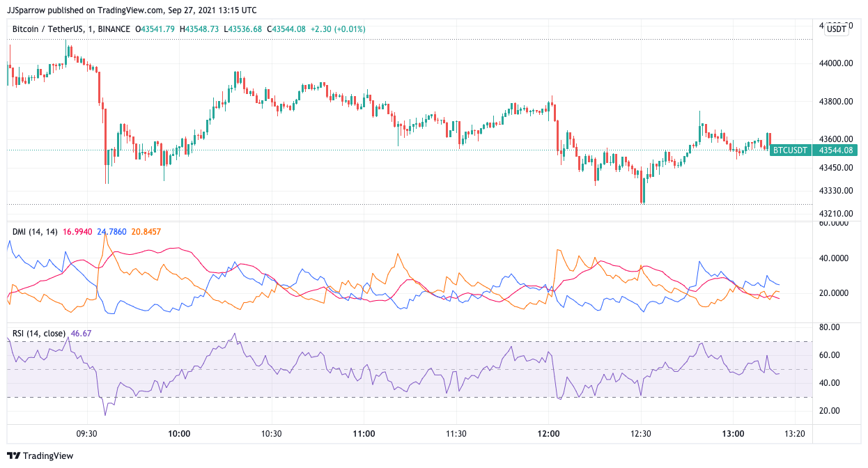
Task: Select the USDT currency box
Action: pos(837,29)
